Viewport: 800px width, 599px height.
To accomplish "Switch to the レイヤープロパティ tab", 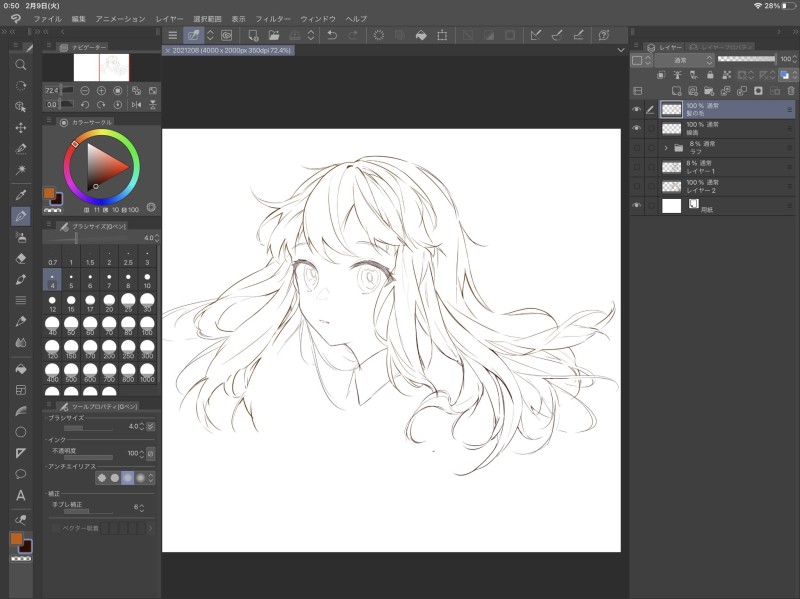I will [x=718, y=47].
